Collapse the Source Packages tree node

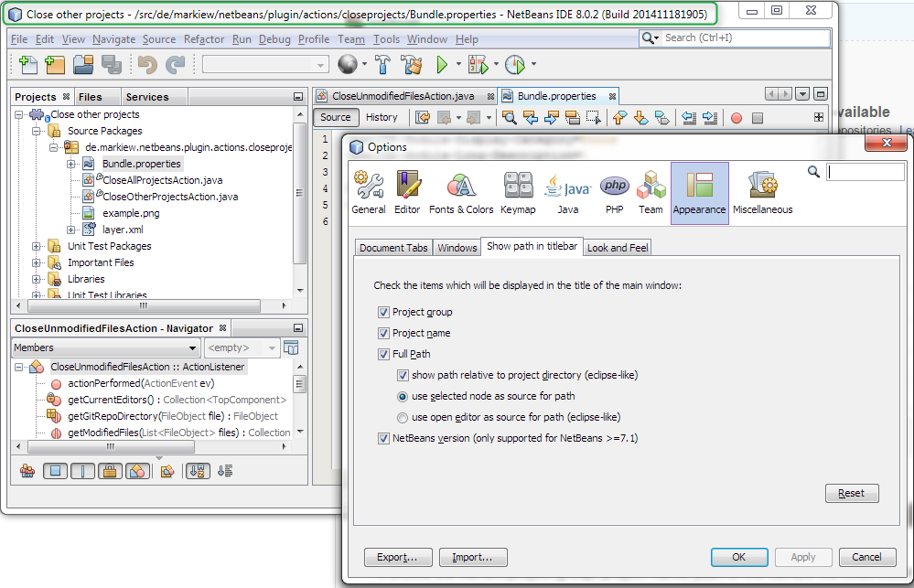click(x=37, y=131)
